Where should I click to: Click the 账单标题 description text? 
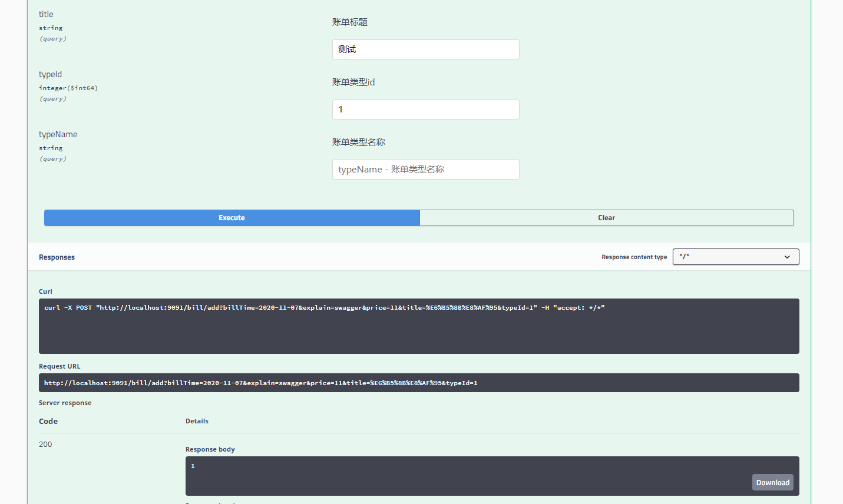click(350, 22)
